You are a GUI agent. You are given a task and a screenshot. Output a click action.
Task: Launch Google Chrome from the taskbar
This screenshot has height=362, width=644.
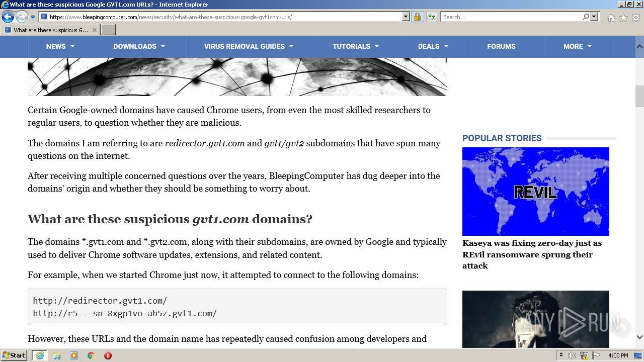click(91, 355)
